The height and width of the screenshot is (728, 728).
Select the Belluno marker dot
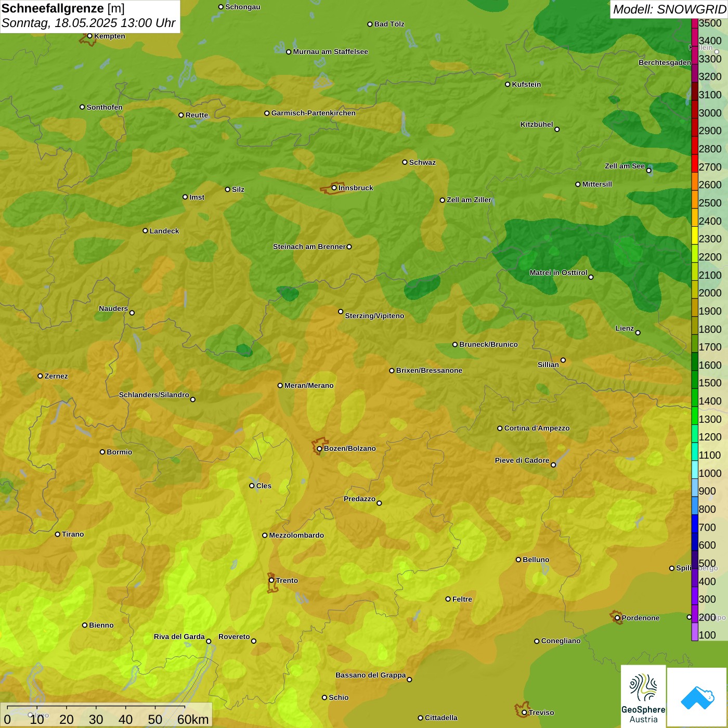[x=518, y=560]
